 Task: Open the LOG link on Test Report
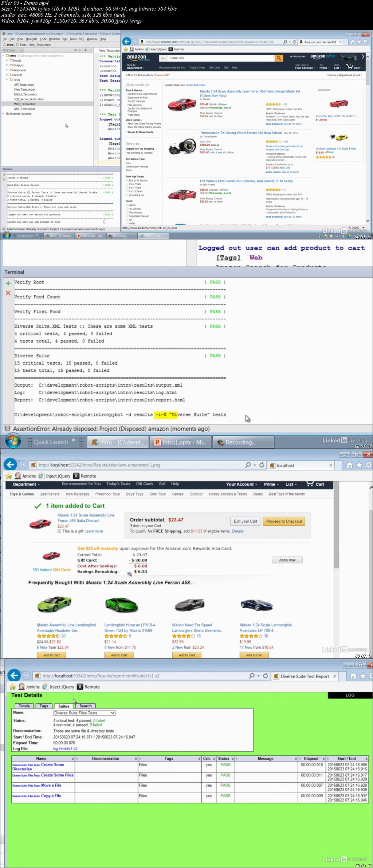pos(350,695)
